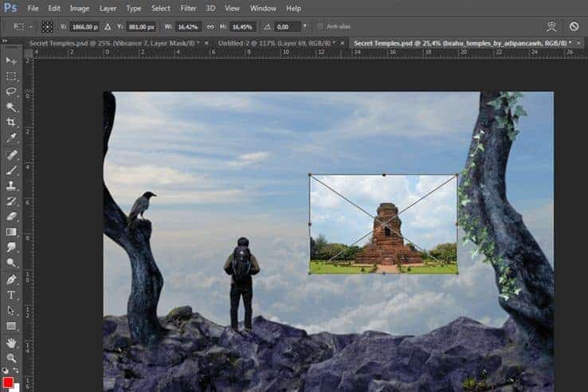Select the Lasso tool
This screenshot has height=392, width=588.
(11, 92)
